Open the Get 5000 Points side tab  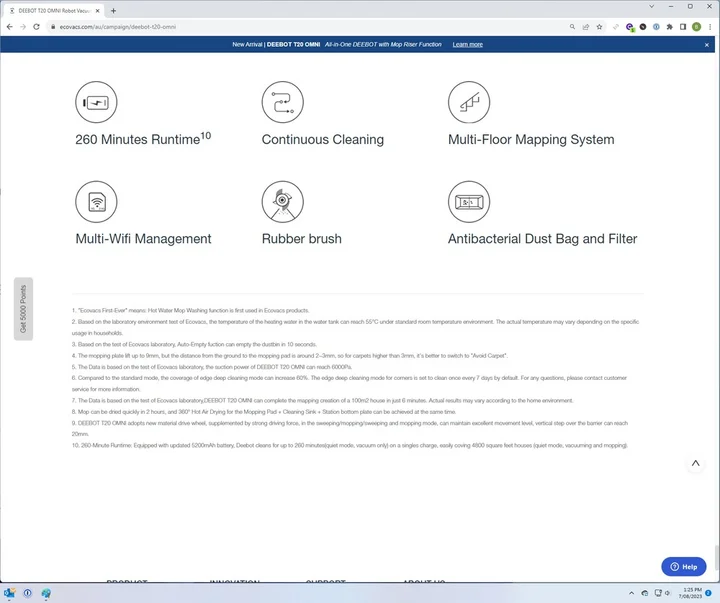coord(23,308)
